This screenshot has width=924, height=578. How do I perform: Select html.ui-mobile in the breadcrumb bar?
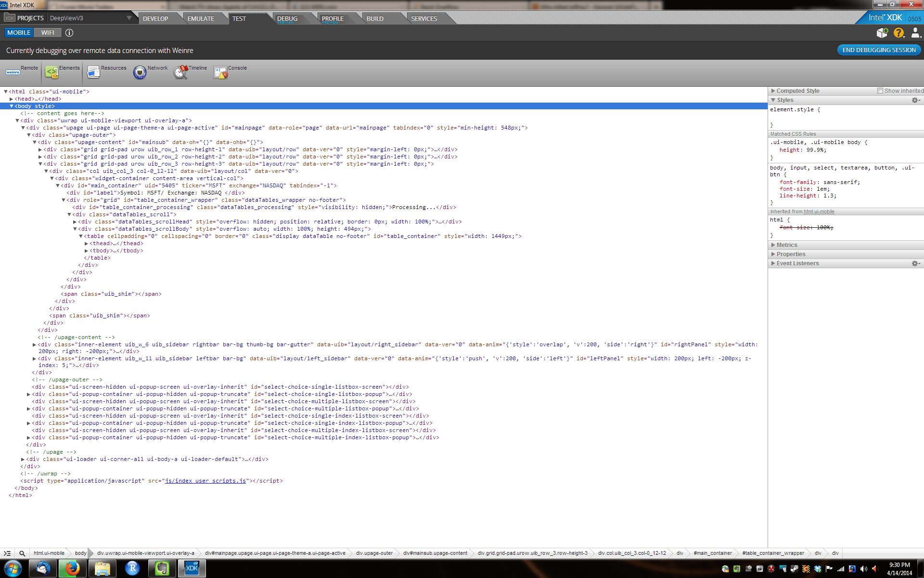(x=49, y=553)
